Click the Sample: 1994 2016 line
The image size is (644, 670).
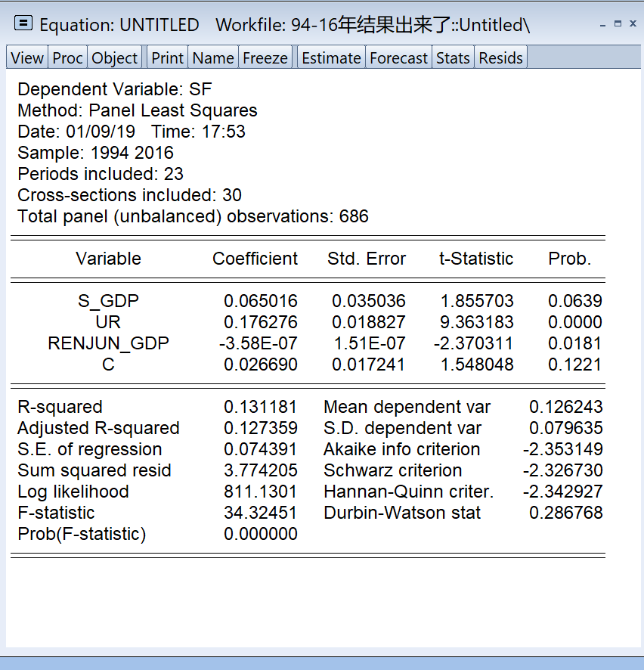coord(95,153)
